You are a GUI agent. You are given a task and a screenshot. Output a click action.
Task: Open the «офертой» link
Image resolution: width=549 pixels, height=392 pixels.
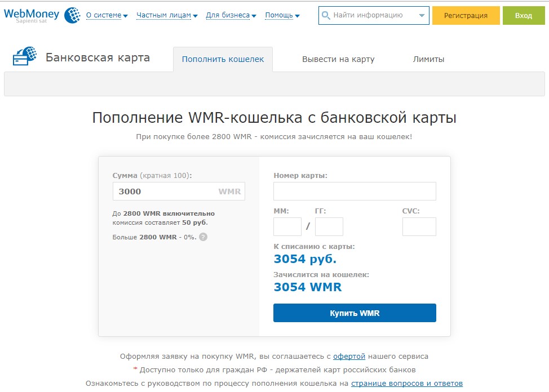(349, 357)
